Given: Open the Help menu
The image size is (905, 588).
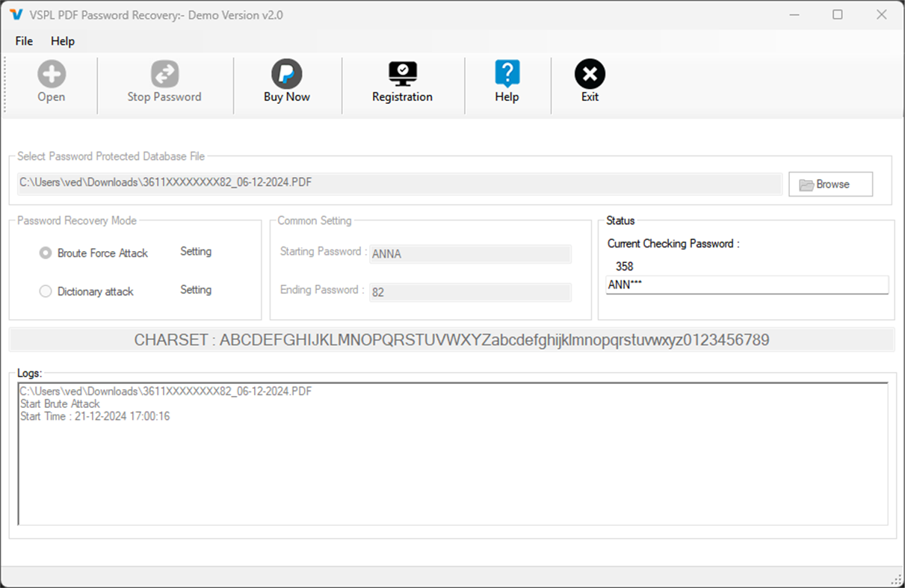Looking at the screenshot, I should click(63, 41).
